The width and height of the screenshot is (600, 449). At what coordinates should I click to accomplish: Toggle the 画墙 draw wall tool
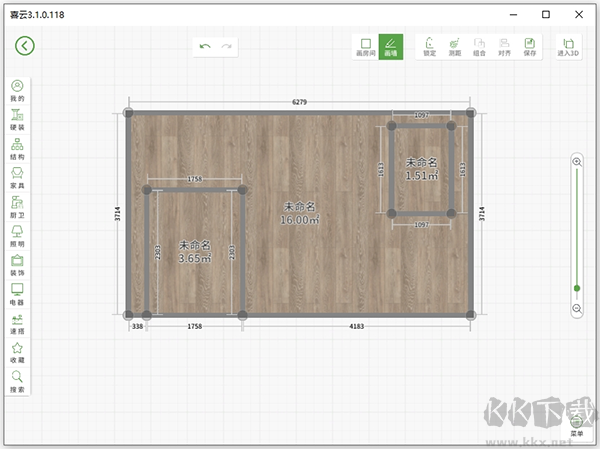[391, 46]
